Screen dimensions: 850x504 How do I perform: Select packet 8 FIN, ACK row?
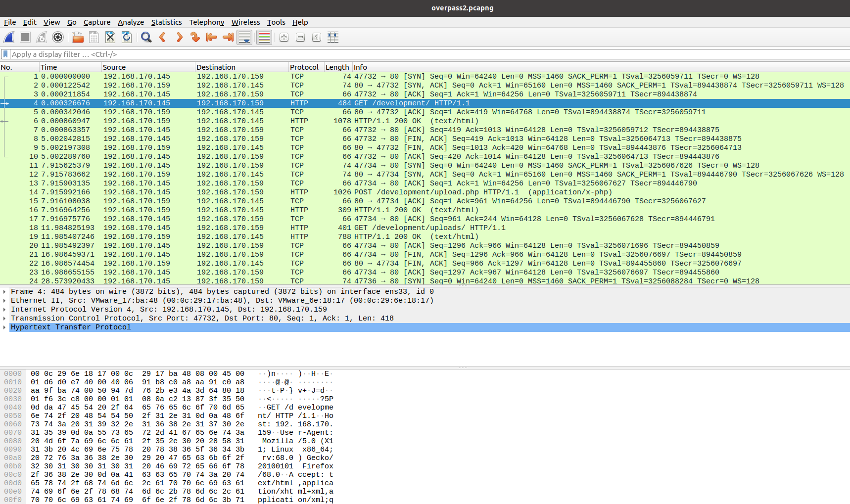point(425,139)
